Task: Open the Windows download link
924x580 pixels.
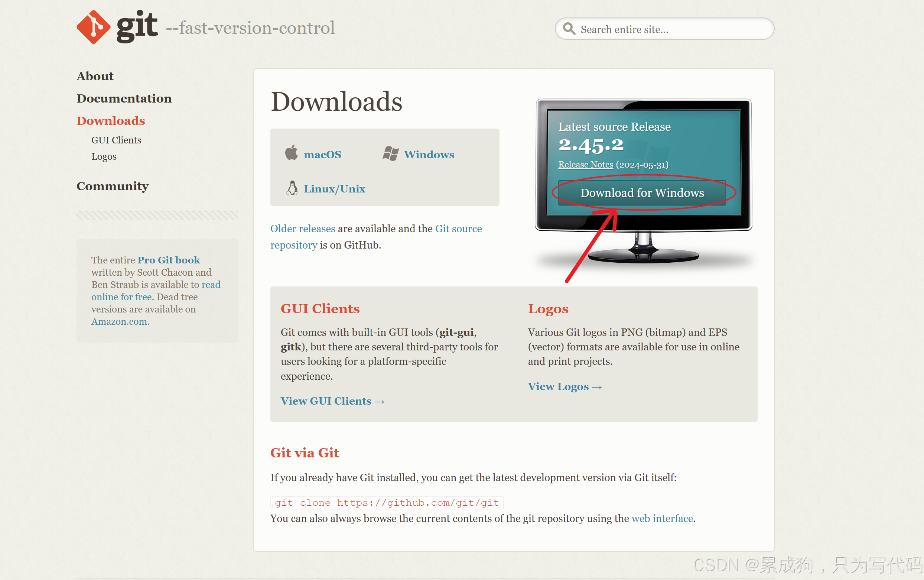Action: [x=429, y=155]
